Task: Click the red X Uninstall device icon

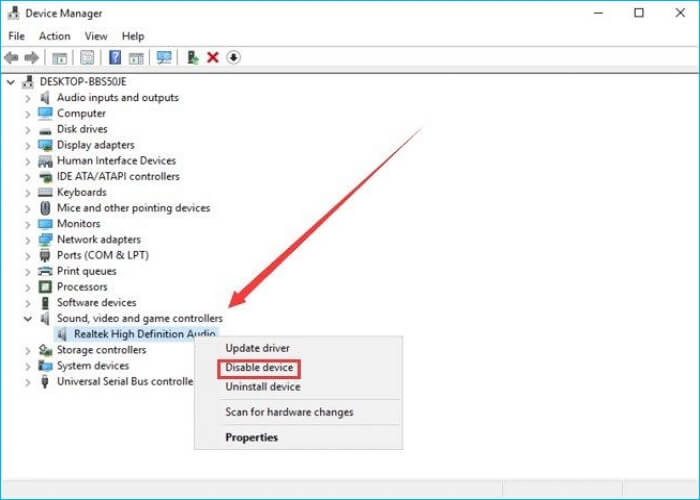Action: point(213,58)
